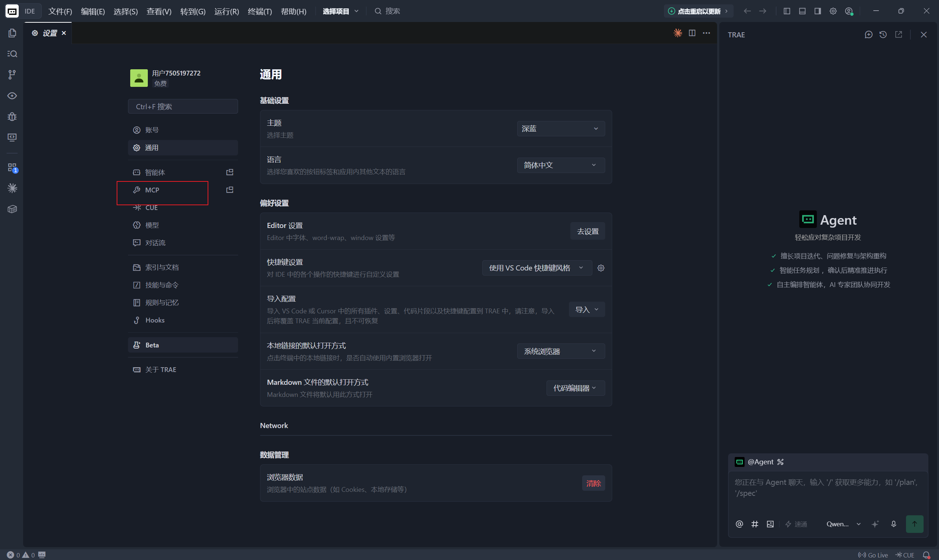This screenshot has height=560, width=939.
Task: Focus the Ctrl+F 搜索 settings search field
Action: point(183,107)
